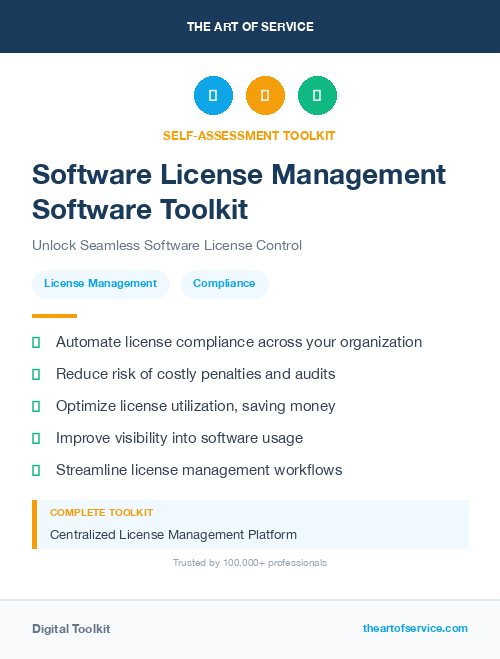Select the License Management tag
This screenshot has height=659, width=500.
pos(101,284)
